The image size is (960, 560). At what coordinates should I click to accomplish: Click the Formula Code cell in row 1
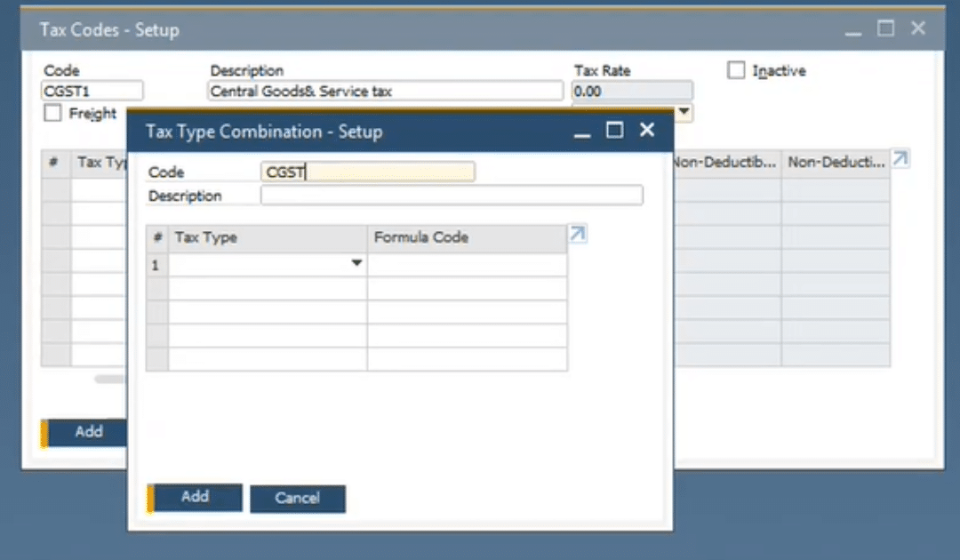467,263
